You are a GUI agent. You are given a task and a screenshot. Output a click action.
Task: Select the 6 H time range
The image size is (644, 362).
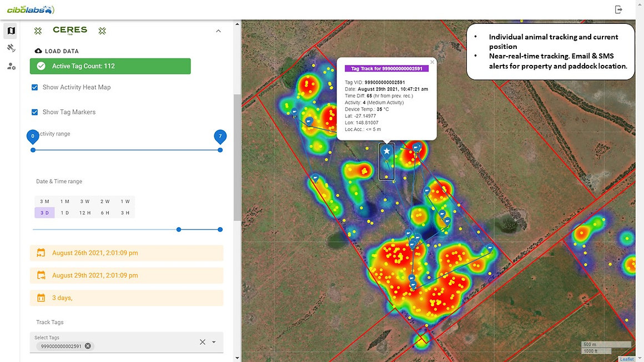[x=105, y=213]
